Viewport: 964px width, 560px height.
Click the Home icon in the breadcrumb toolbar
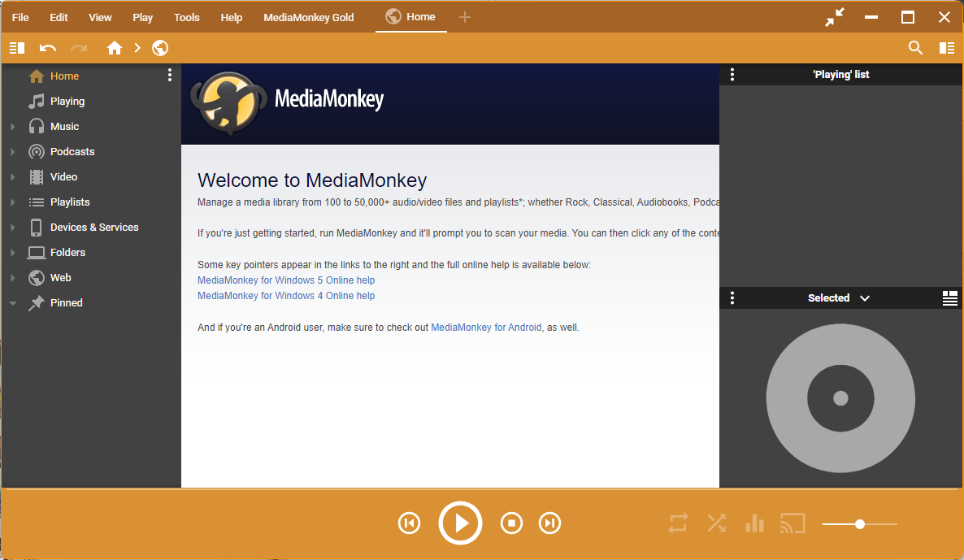tap(115, 48)
